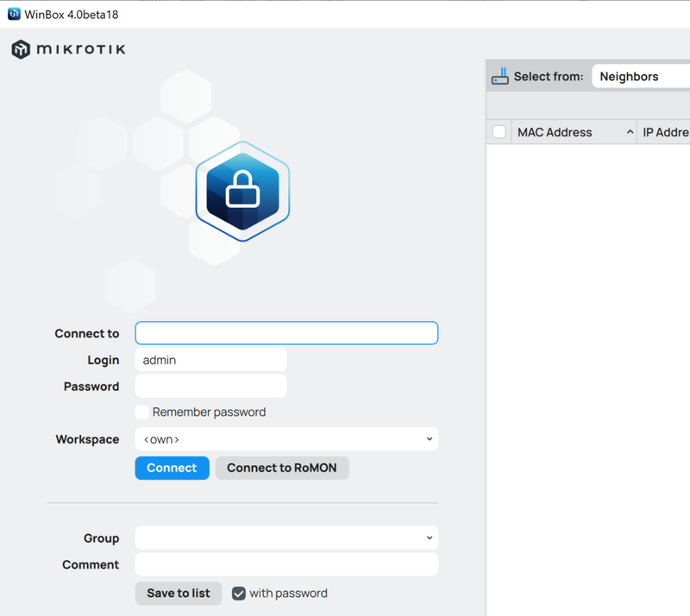Viewport: 690px width, 616px height.
Task: Click the router icon beside Select from
Action: [500, 76]
